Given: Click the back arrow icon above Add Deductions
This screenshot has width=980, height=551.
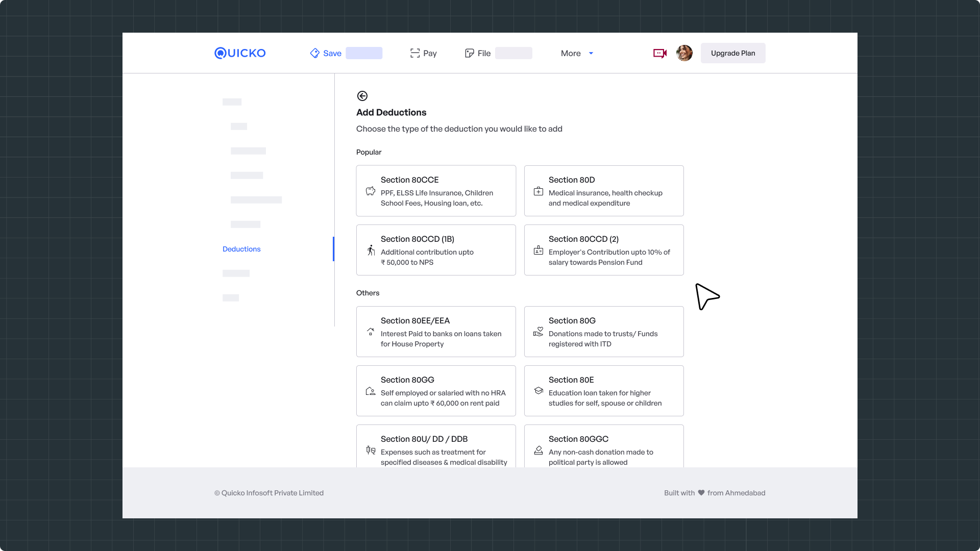Looking at the screenshot, I should click(362, 96).
